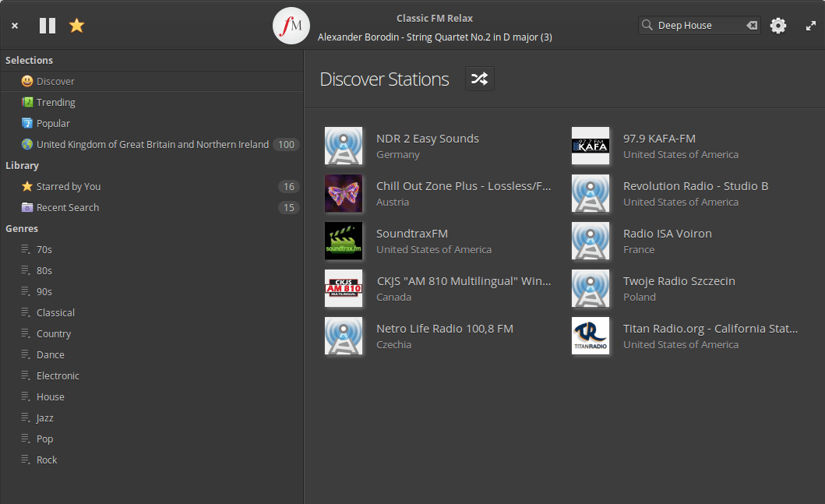The image size is (825, 504).
Task: Play Chill Out Zone Plus station
Action: [x=464, y=185]
